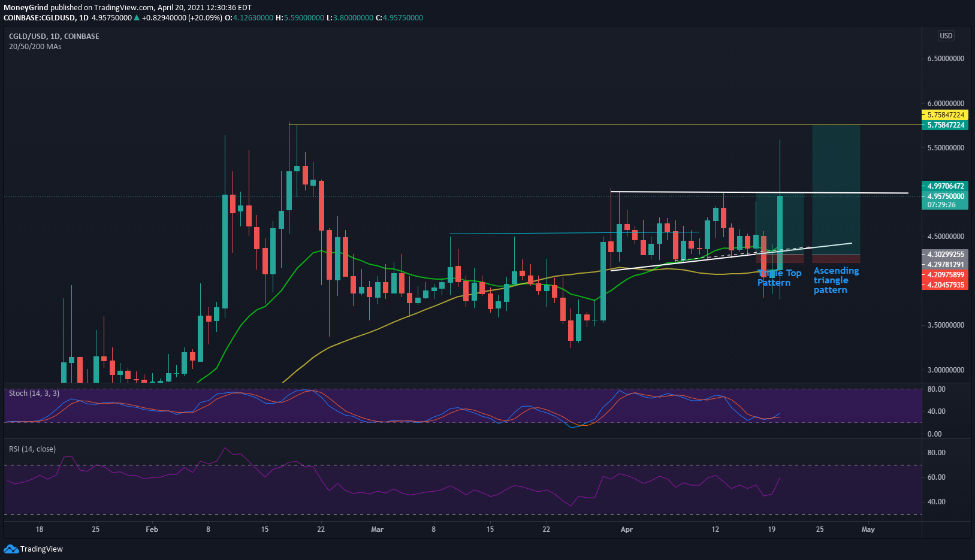The width and height of the screenshot is (975, 560).
Task: Click the 3.00000000 price scale value
Action: tap(946, 370)
